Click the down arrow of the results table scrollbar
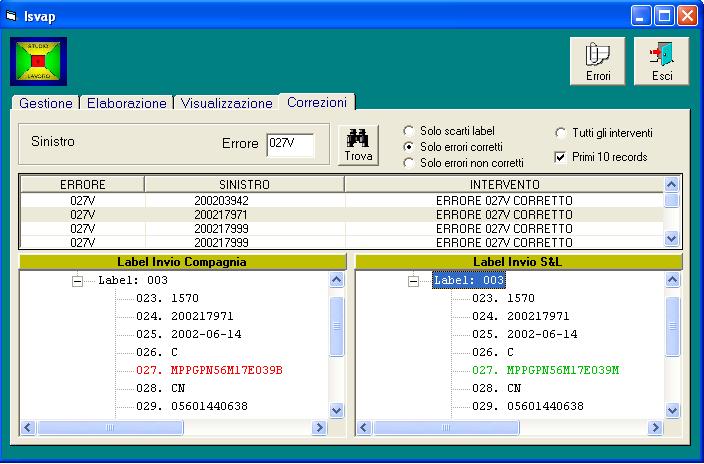The image size is (704, 464). pos(671,238)
